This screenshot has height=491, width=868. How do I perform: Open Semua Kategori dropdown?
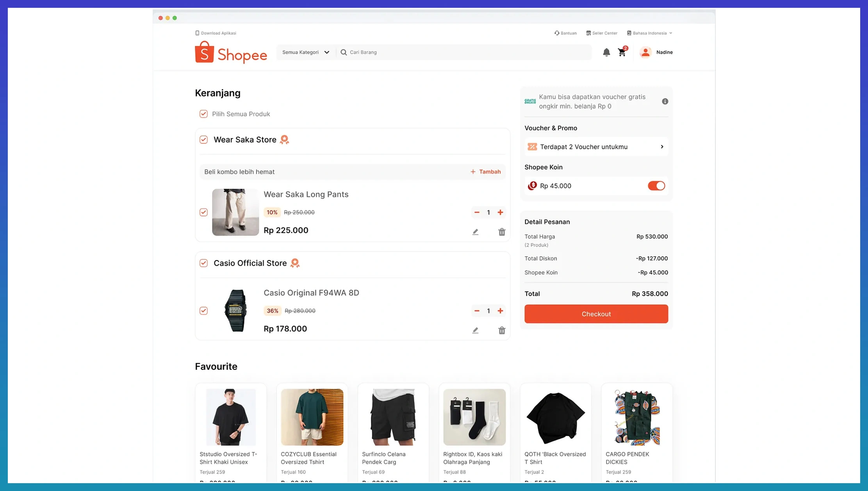click(x=306, y=52)
